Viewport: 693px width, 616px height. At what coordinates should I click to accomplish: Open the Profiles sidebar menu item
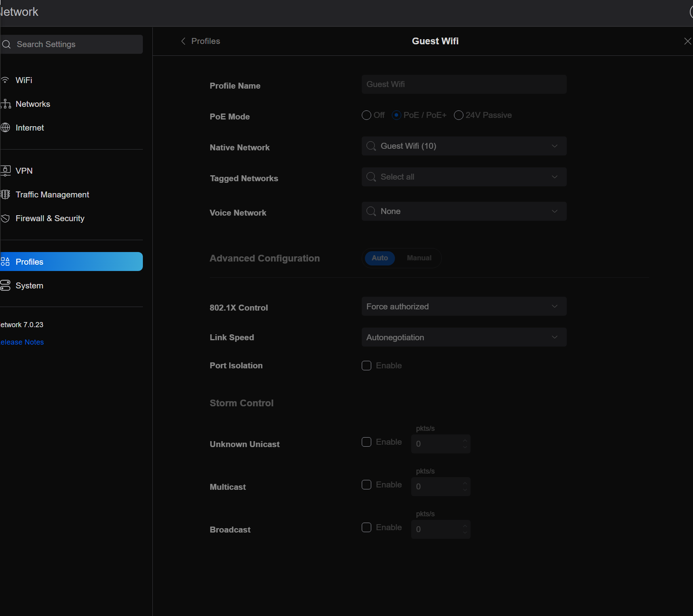point(71,262)
